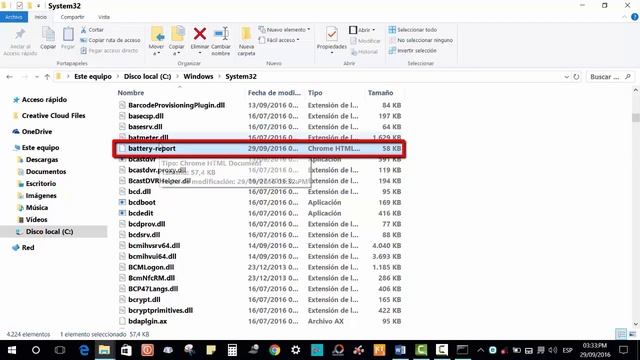Image resolution: width=640 pixels, height=360 pixels.
Task: Click Disco local (C:) breadcrumb
Action: pos(147,76)
